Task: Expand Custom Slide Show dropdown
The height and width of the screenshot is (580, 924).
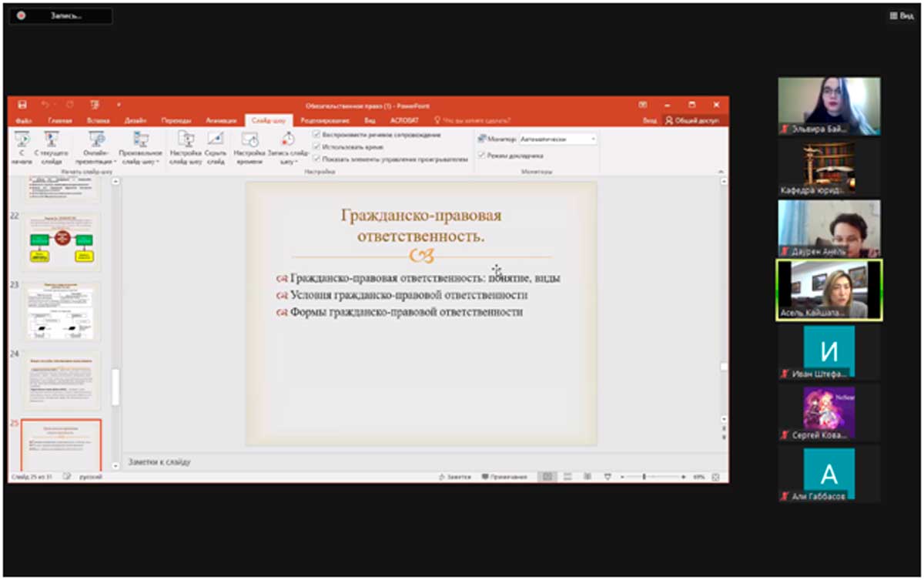Action: point(140,162)
